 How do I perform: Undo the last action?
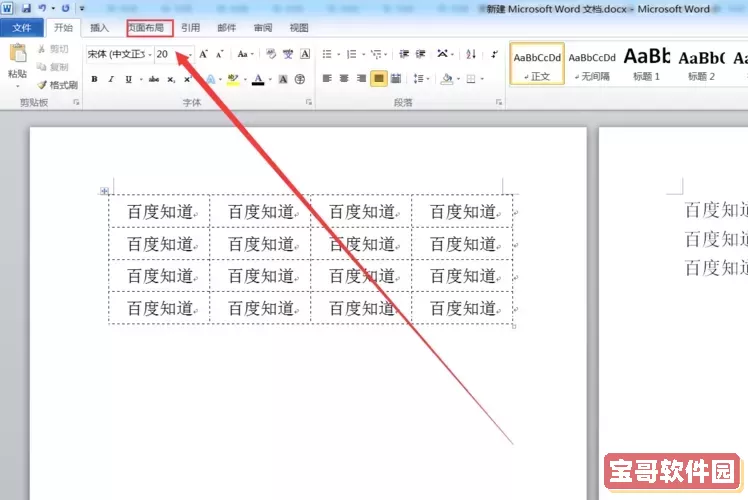[x=43, y=8]
